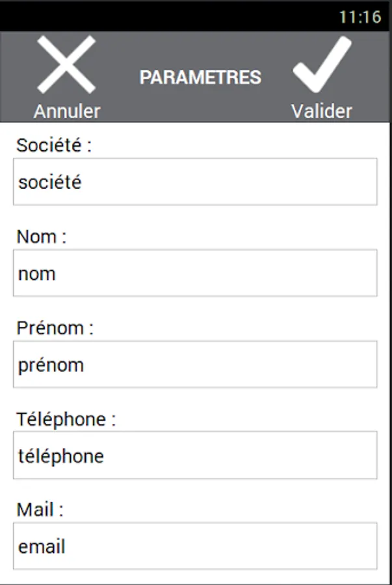
Task: Click the "Prénom :" field label
Action: point(55,328)
